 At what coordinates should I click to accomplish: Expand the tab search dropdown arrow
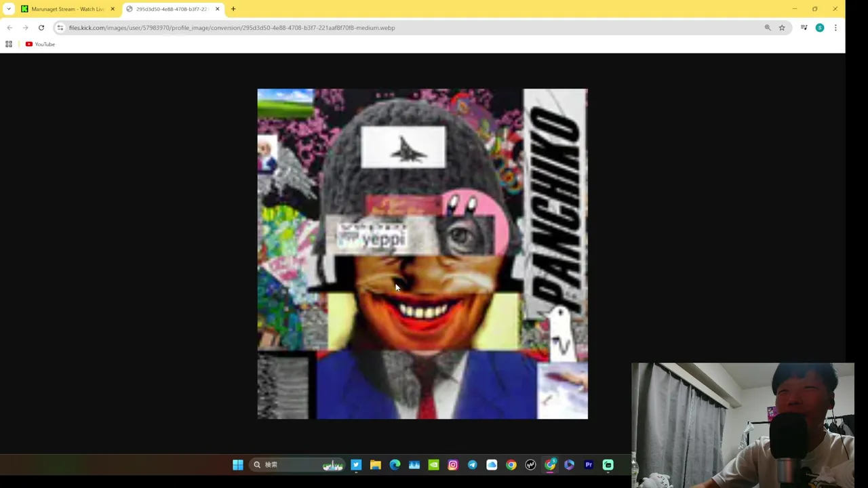[8, 9]
